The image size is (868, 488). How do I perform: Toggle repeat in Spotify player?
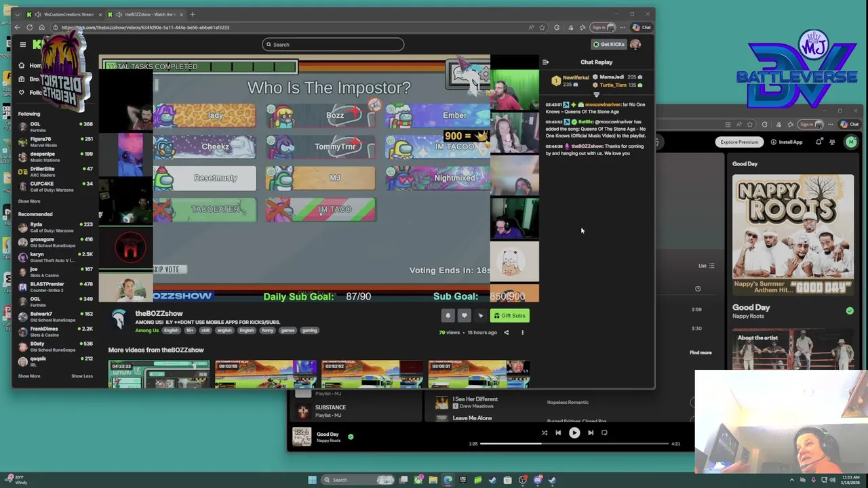(x=604, y=432)
